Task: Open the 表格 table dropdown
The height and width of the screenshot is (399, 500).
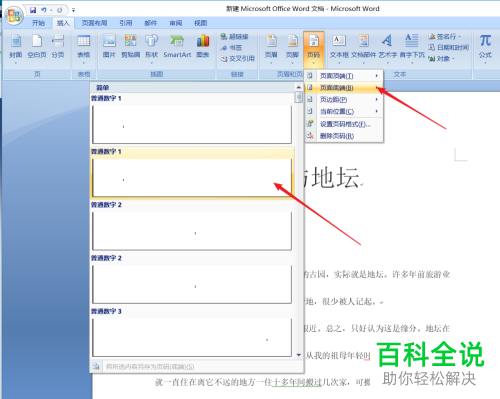Action: pyautogui.click(x=84, y=48)
